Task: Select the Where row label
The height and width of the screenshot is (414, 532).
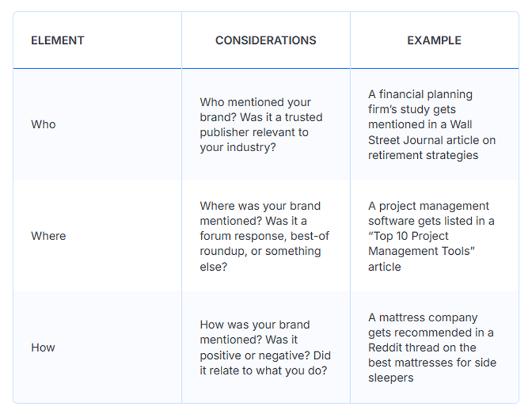Action: [48, 236]
